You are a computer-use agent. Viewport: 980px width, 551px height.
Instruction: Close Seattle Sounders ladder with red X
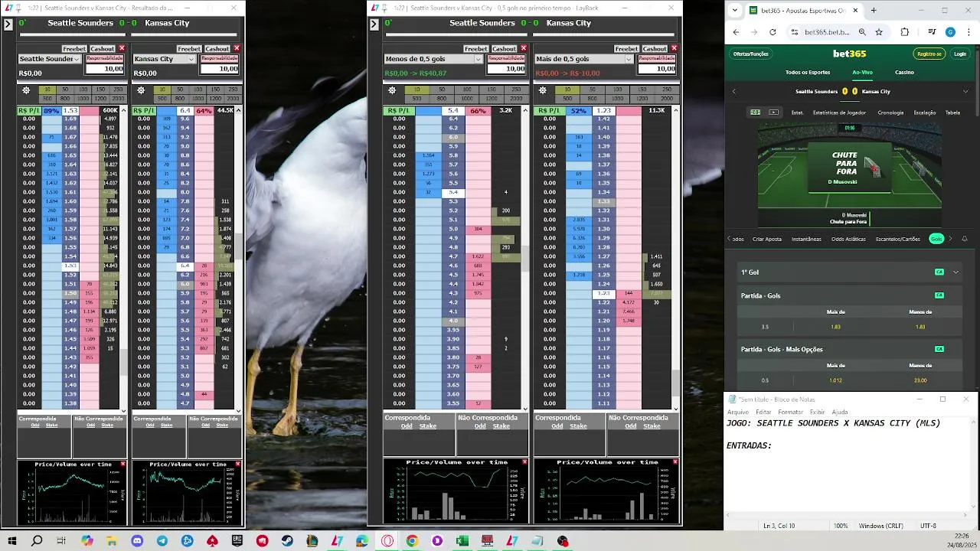(122, 48)
